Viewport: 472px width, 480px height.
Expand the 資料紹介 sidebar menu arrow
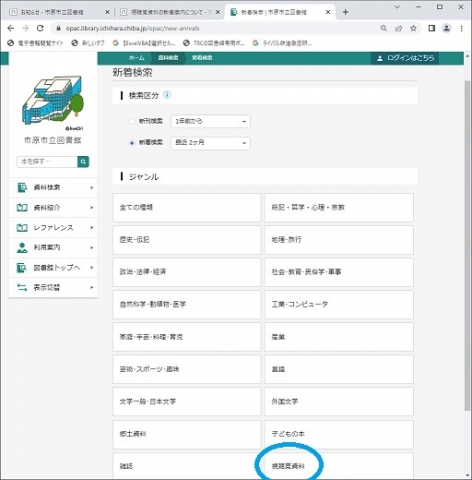(x=92, y=208)
